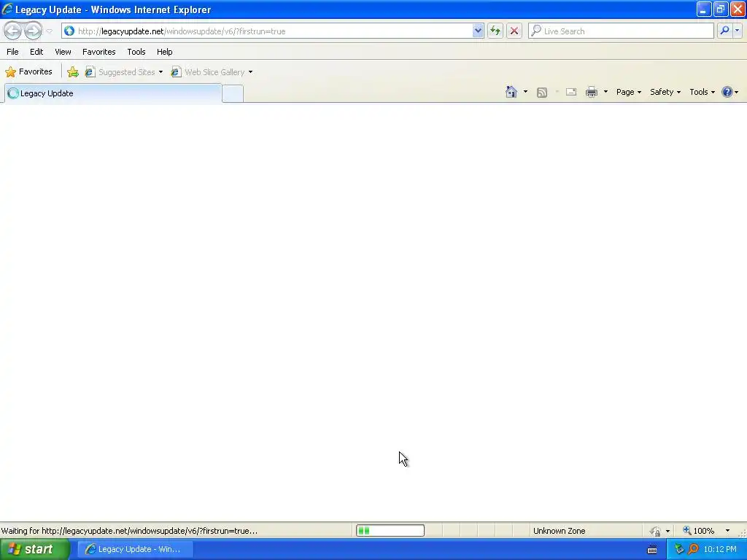Click the keyboard icon in taskbar
The image size is (747, 560).
pos(652,550)
